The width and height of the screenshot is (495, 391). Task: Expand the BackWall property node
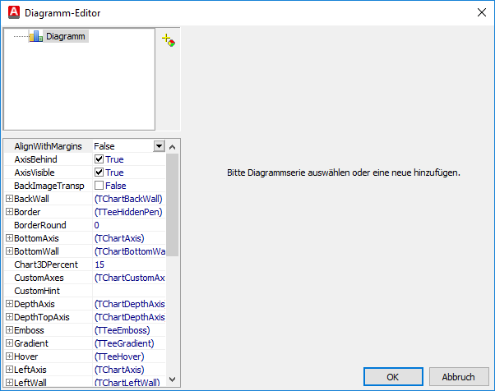pyautogui.click(x=9, y=199)
